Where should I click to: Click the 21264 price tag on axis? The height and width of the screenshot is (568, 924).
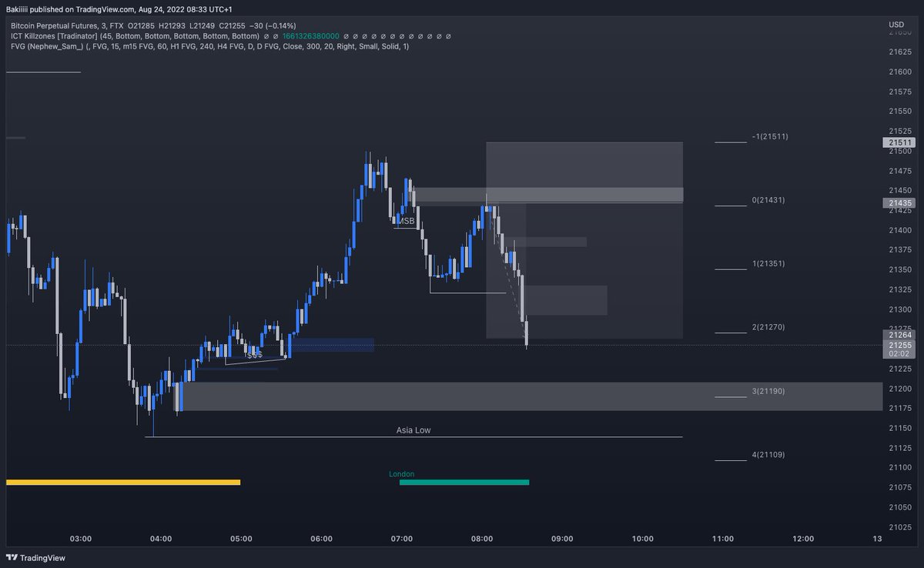(x=898, y=335)
